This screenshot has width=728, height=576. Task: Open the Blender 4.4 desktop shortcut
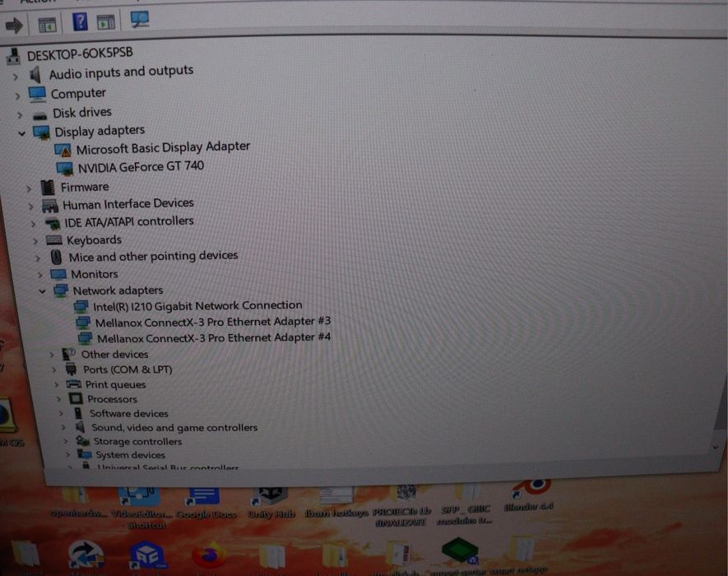529,495
